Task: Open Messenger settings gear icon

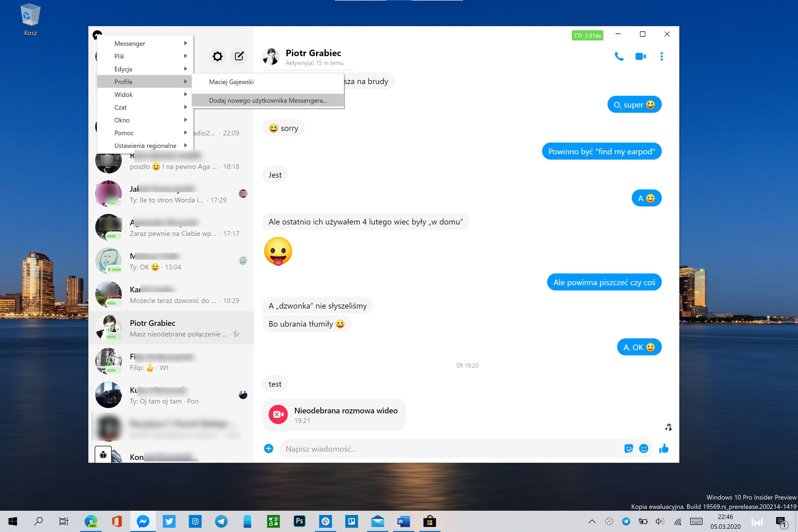Action: (218, 56)
